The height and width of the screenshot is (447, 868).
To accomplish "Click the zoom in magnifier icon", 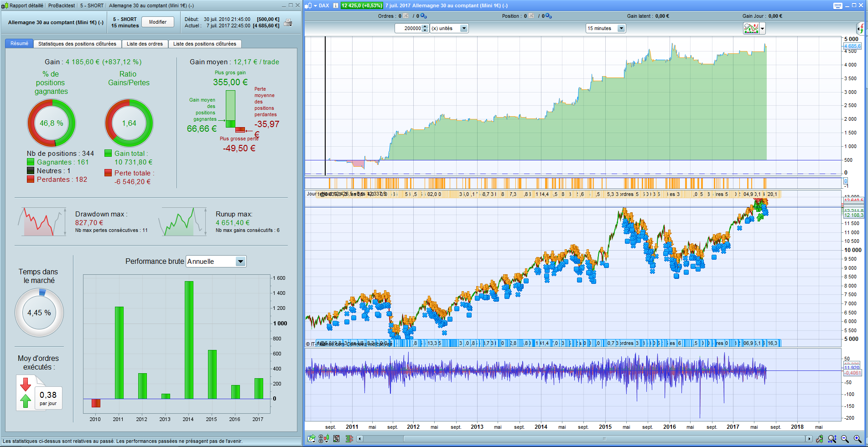I will [x=858, y=439].
